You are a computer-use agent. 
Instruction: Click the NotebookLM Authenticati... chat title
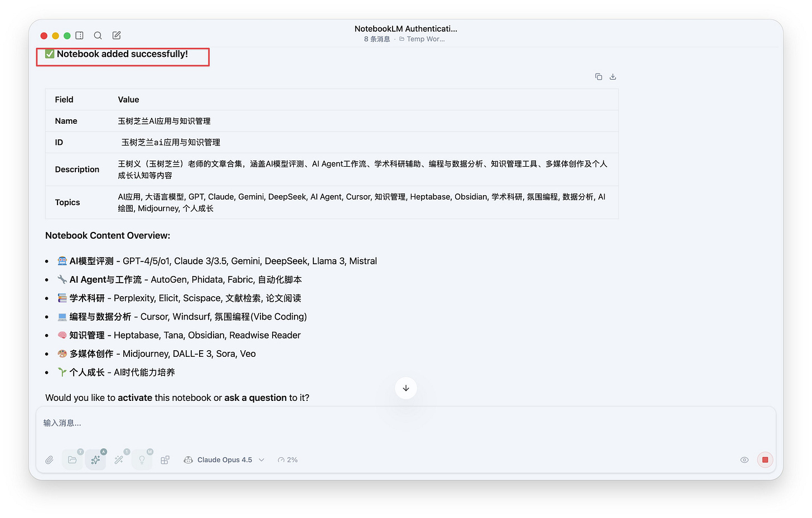tap(406, 29)
